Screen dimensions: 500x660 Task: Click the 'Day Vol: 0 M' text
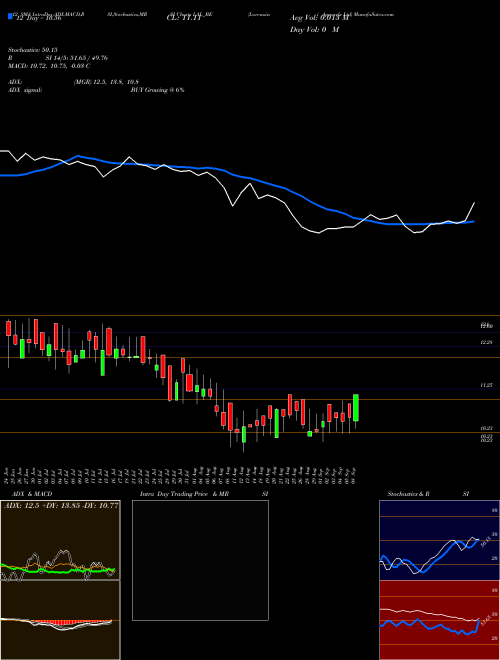[x=314, y=29]
